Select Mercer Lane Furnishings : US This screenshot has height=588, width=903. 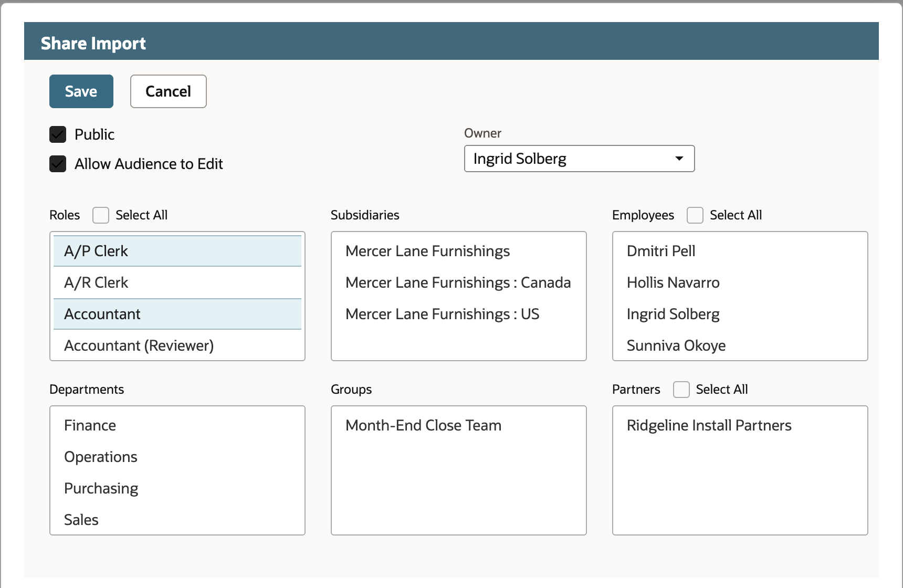(x=459, y=314)
